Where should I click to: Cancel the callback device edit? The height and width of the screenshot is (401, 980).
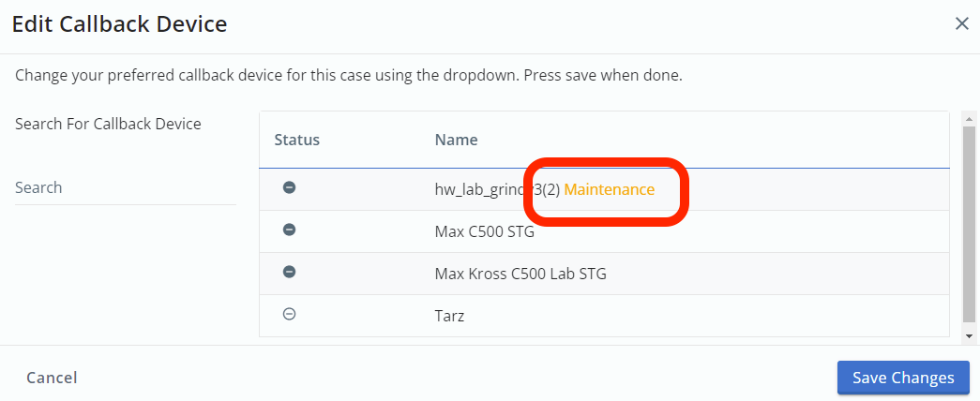52,378
